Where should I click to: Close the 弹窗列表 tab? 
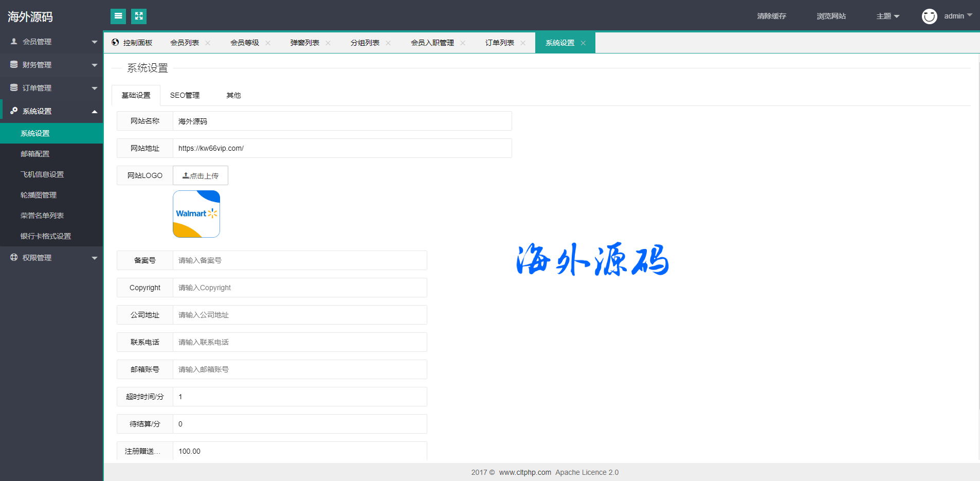[x=328, y=43]
